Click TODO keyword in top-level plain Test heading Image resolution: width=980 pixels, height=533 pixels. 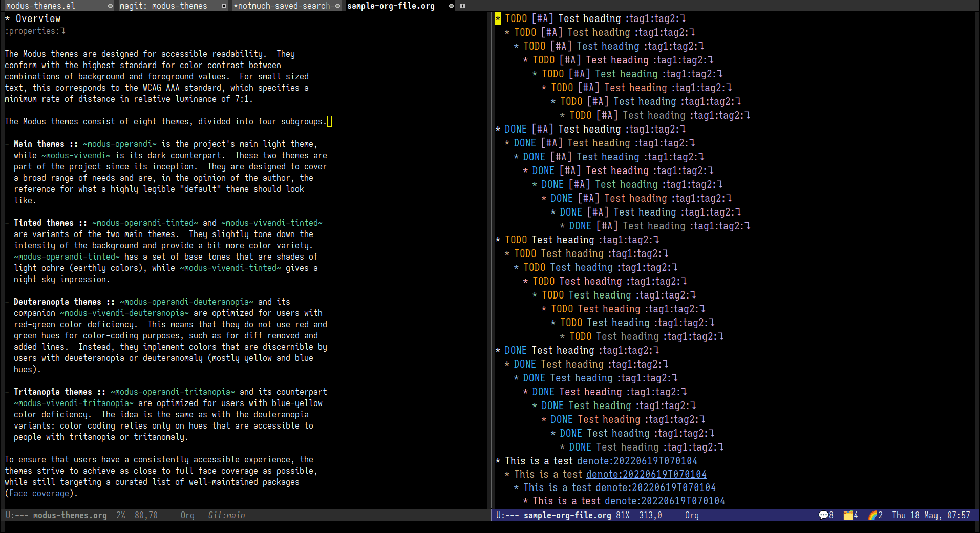(x=516, y=240)
